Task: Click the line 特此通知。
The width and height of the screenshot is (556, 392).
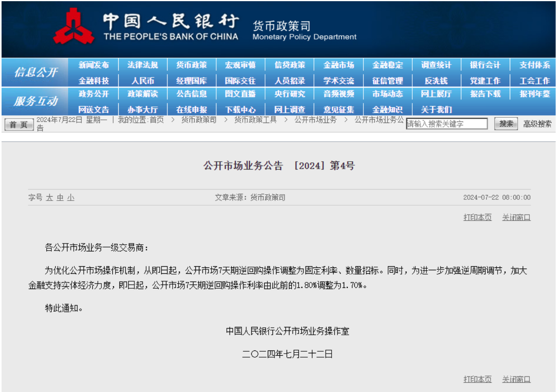Action: [64, 309]
